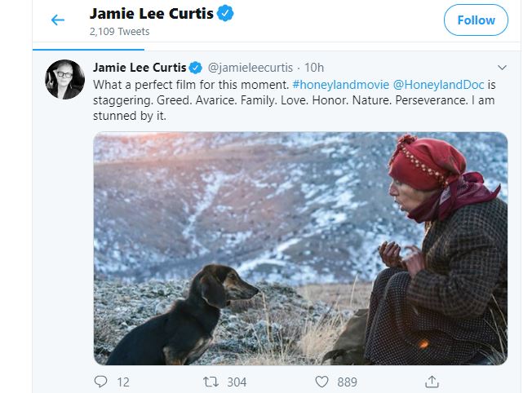Open the share tweet icon
The image size is (532, 393).
pos(432,381)
